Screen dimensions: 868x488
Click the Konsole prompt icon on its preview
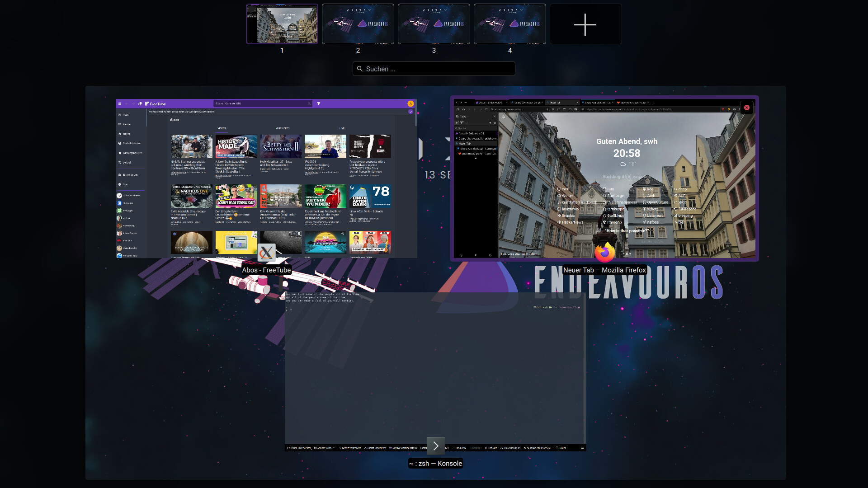[x=436, y=446]
